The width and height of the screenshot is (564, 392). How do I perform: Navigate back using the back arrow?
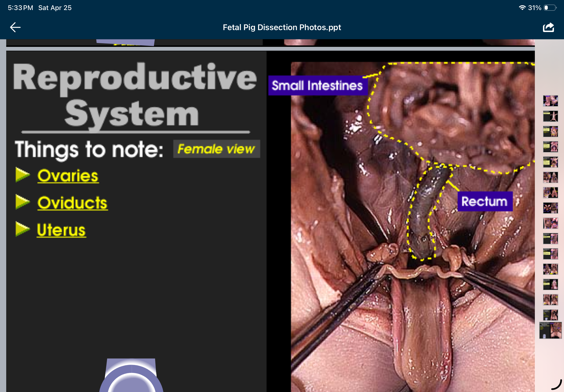point(15,27)
